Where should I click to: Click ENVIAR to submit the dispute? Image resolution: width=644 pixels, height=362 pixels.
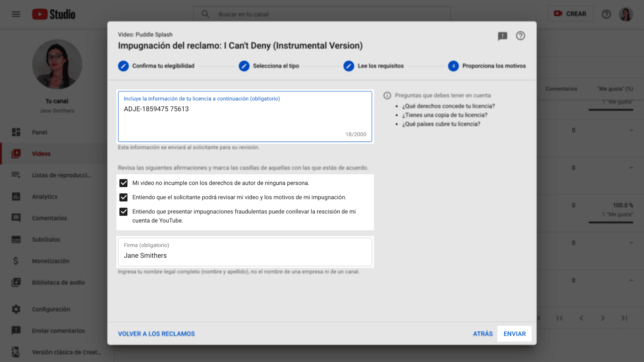(515, 334)
